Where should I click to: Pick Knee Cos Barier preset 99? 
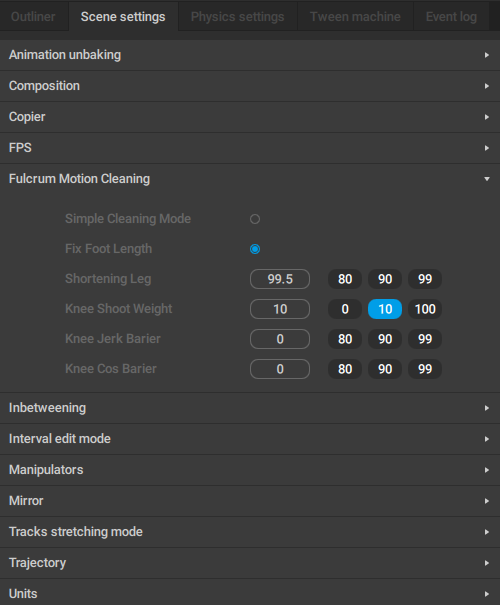coord(425,369)
